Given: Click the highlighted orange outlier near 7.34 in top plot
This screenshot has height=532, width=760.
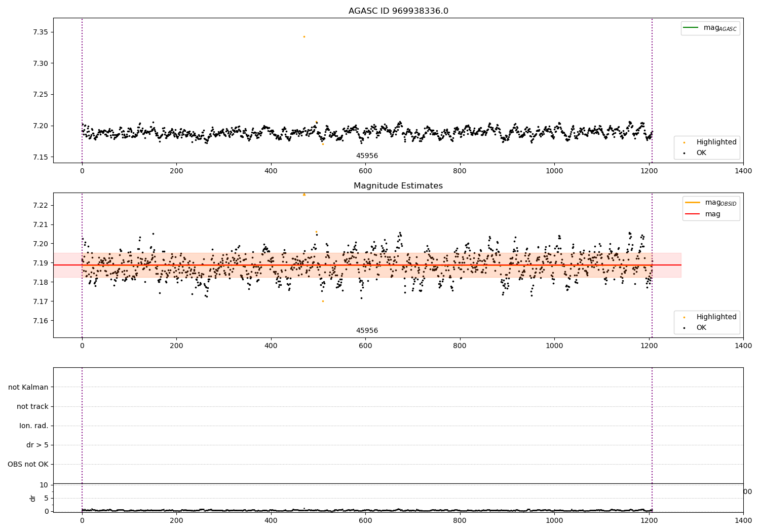Looking at the screenshot, I should [304, 37].
